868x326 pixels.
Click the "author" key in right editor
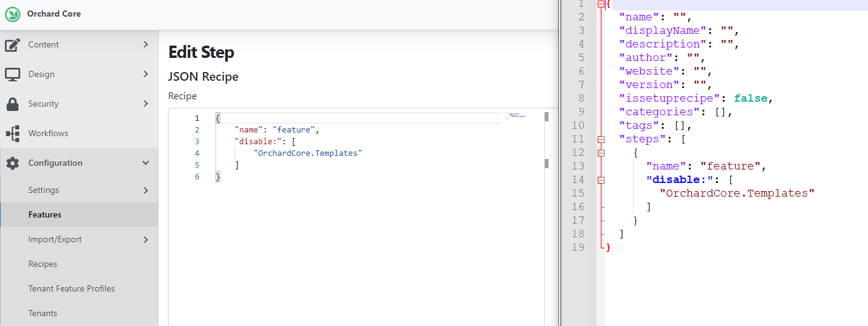tap(646, 57)
